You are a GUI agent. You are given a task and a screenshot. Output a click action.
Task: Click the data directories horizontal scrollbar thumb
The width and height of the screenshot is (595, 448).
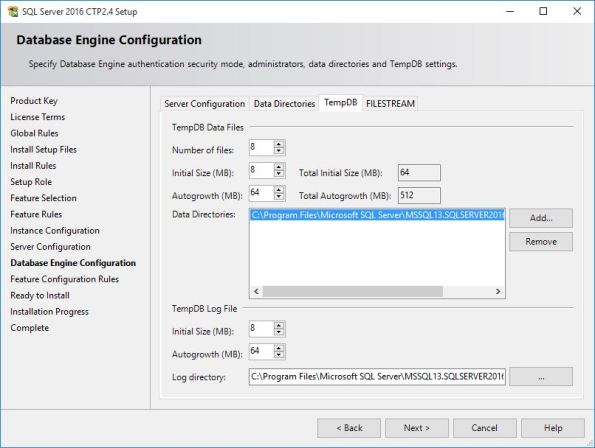[353, 291]
